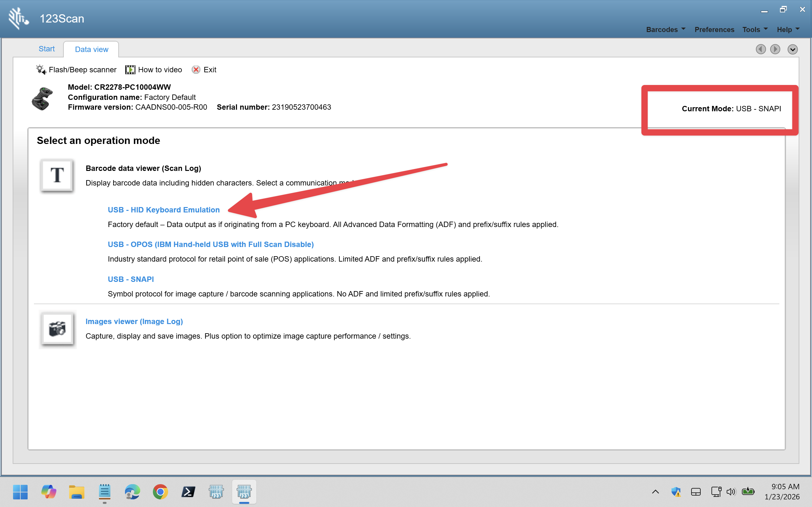The height and width of the screenshot is (507, 812).
Task: Select the USB - SNAPI mode link
Action: (x=131, y=279)
